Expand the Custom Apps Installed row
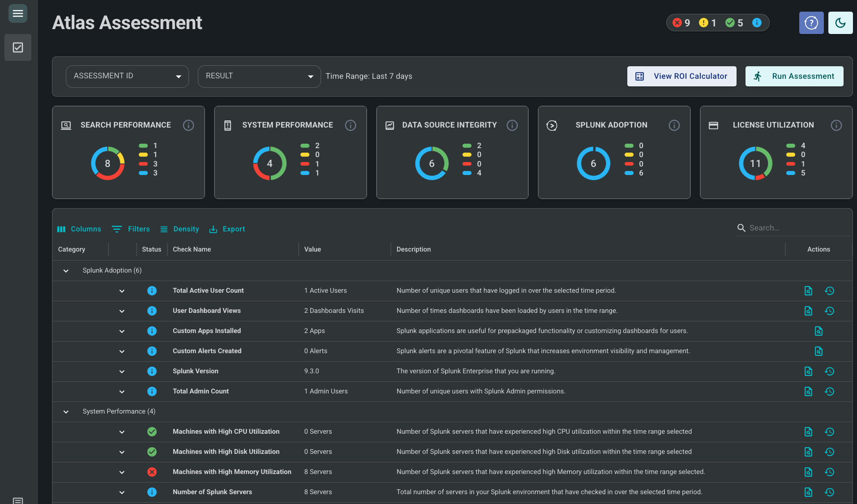 tap(122, 331)
